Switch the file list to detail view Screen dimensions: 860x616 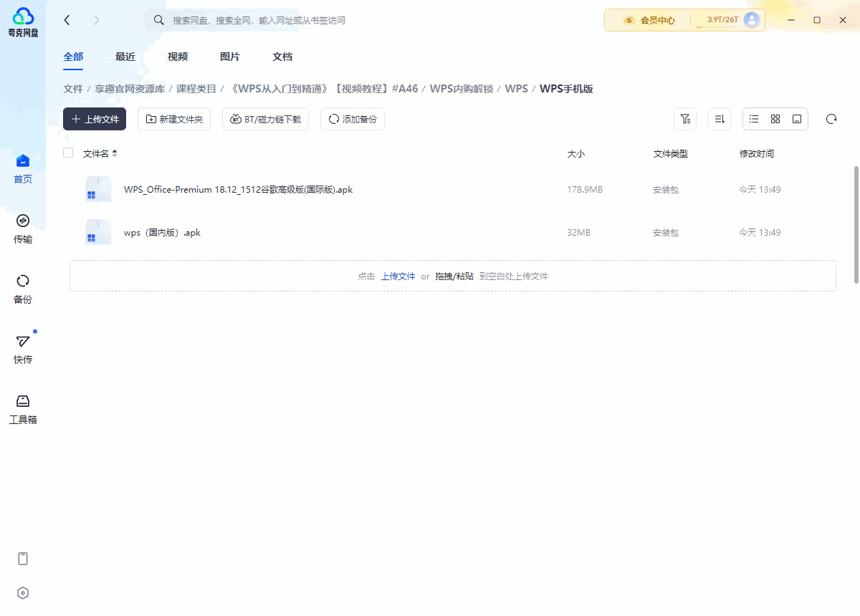point(796,119)
